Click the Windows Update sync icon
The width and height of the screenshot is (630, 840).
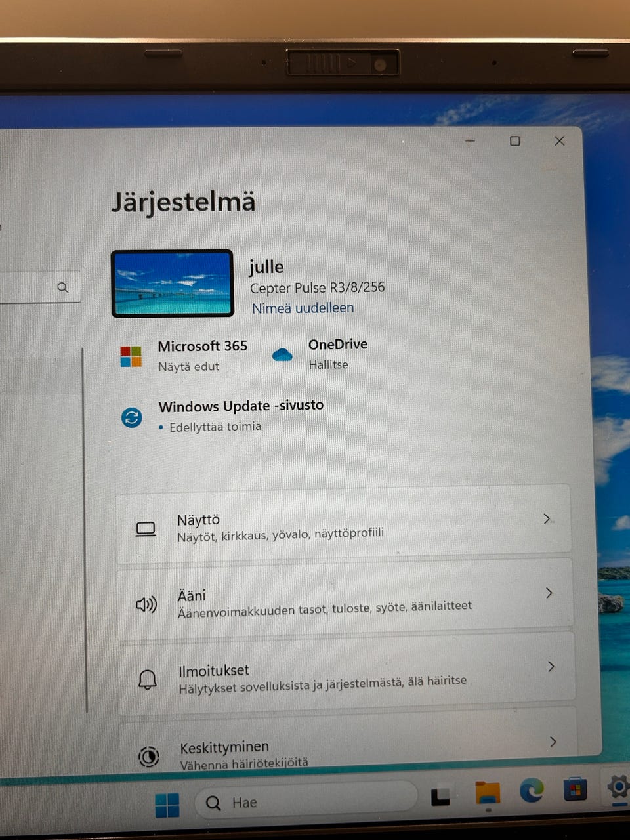pos(132,417)
